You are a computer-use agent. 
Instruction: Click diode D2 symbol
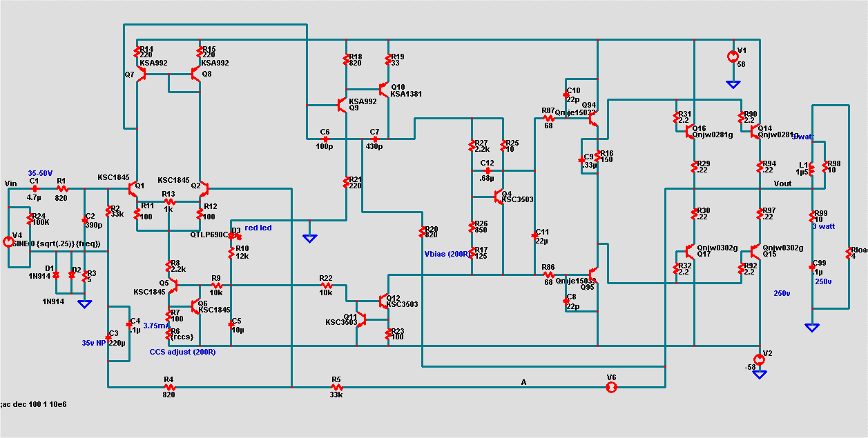click(x=71, y=275)
